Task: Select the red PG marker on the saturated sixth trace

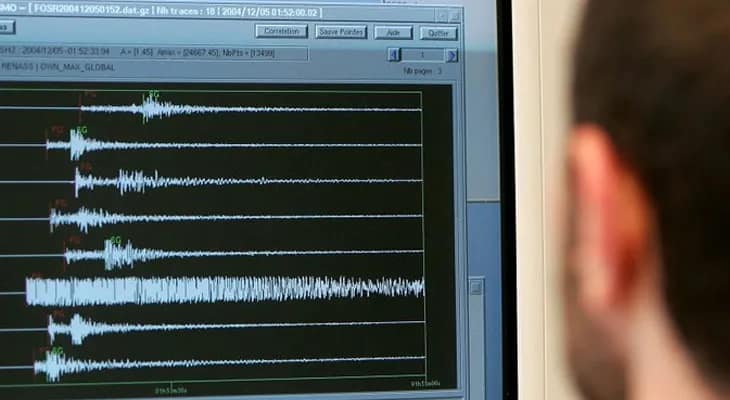Action: tap(37, 276)
